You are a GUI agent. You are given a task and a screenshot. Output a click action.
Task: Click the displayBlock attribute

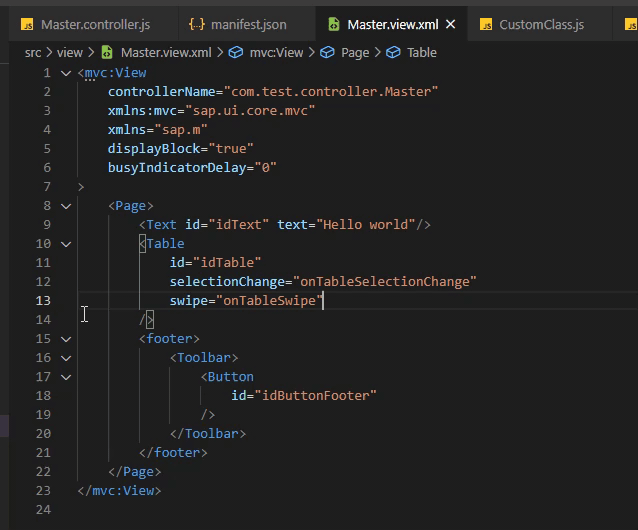click(x=154, y=149)
